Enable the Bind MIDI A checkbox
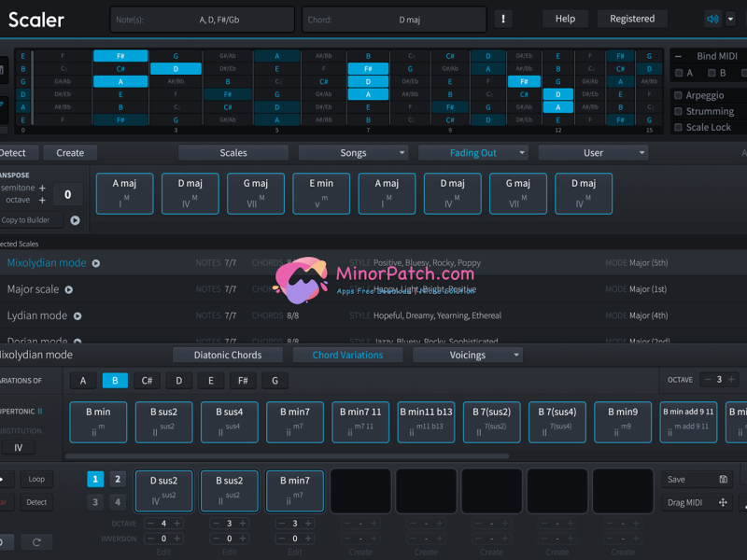This screenshot has height=560, width=747. point(679,73)
